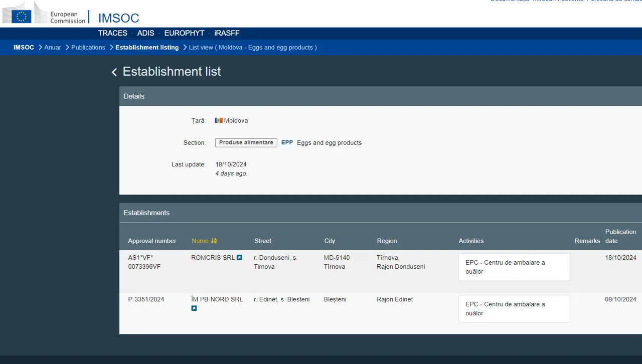Sort by Publication date column header
Image resolution: width=642 pixels, height=364 pixels.
[x=620, y=237]
